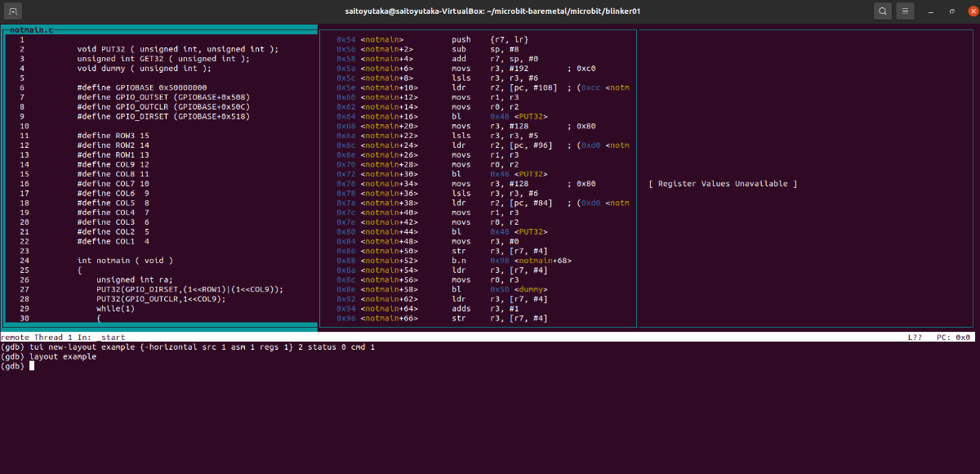980x474 pixels.
Task: Maximize the terminal window
Action: pos(952,11)
